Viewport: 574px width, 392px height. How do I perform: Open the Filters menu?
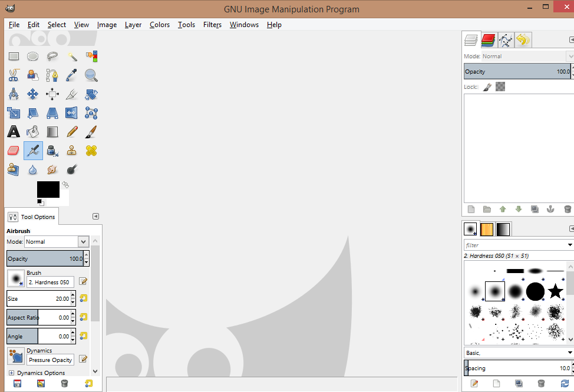(x=212, y=25)
